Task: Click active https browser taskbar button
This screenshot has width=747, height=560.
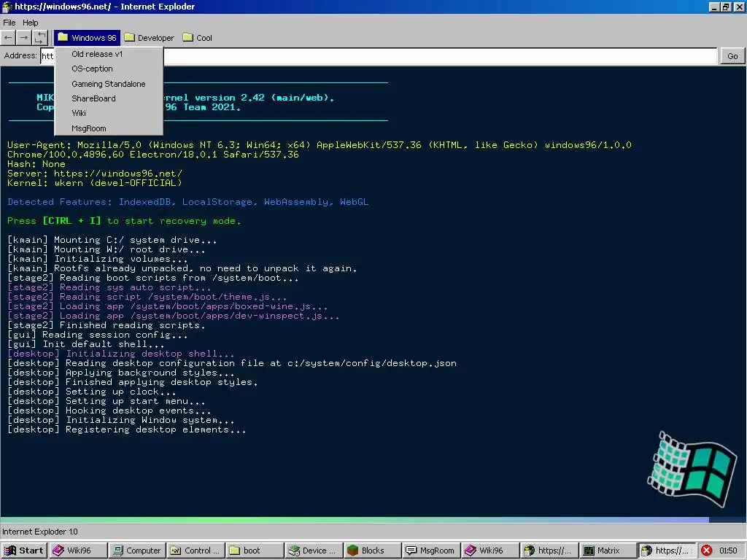Action: tap(667, 551)
